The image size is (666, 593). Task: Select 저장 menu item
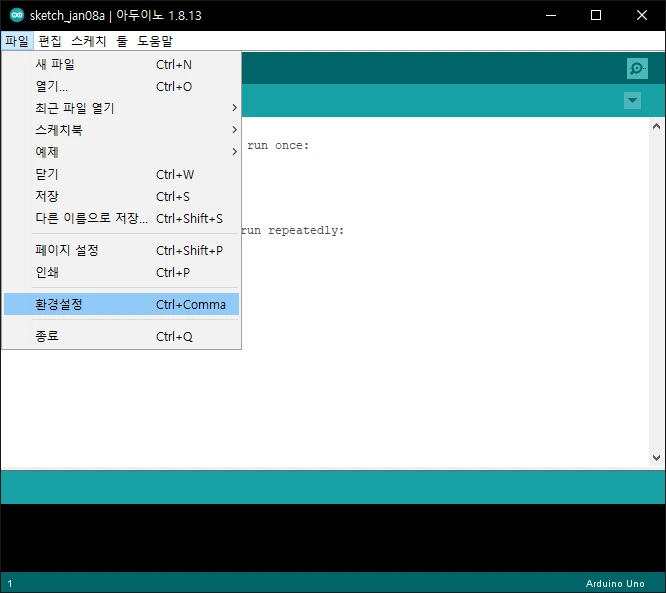tap(121, 196)
